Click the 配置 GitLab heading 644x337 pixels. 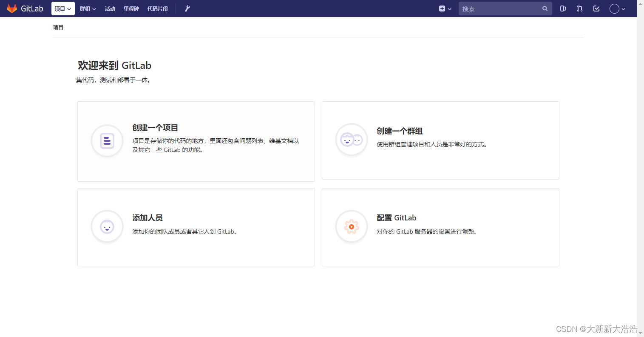pyautogui.click(x=397, y=218)
